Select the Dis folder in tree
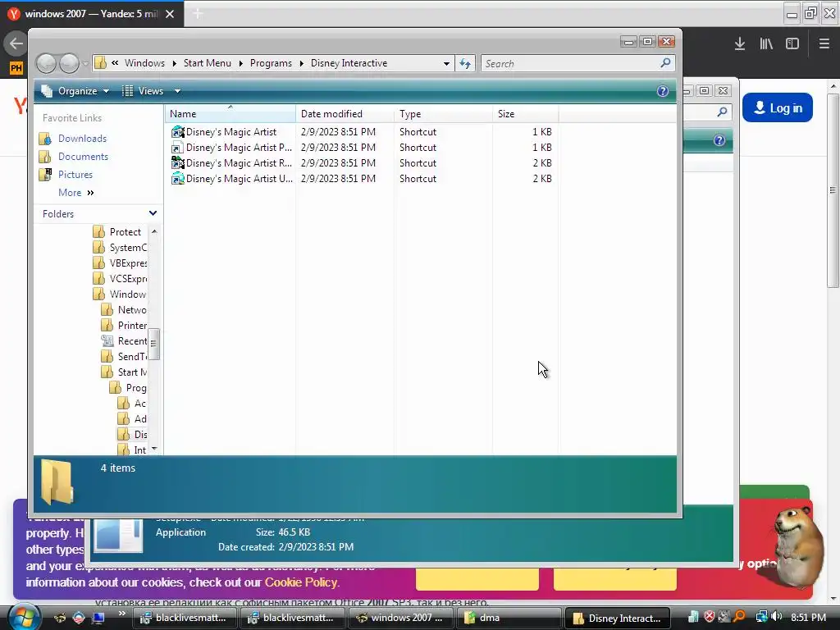The image size is (840, 630). coord(132,434)
